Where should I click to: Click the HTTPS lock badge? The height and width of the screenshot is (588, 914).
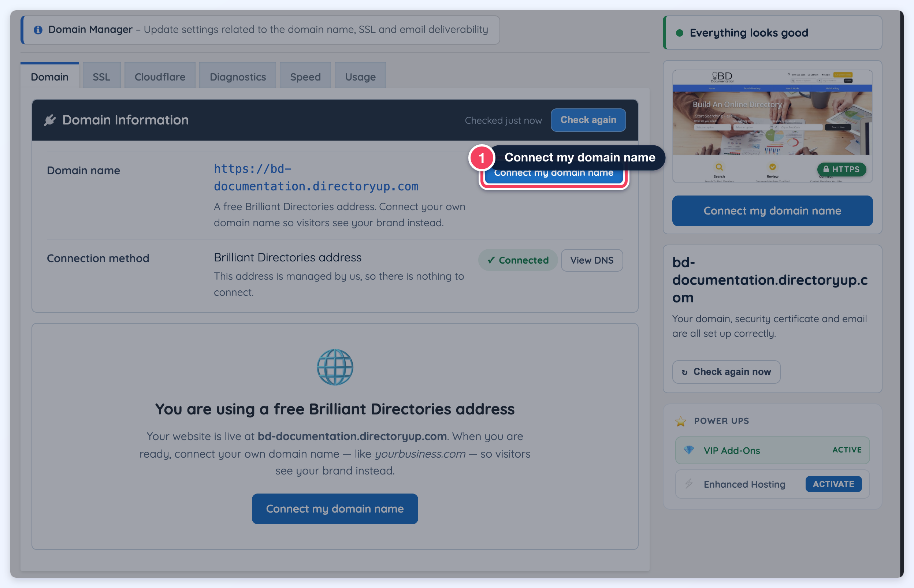click(841, 169)
